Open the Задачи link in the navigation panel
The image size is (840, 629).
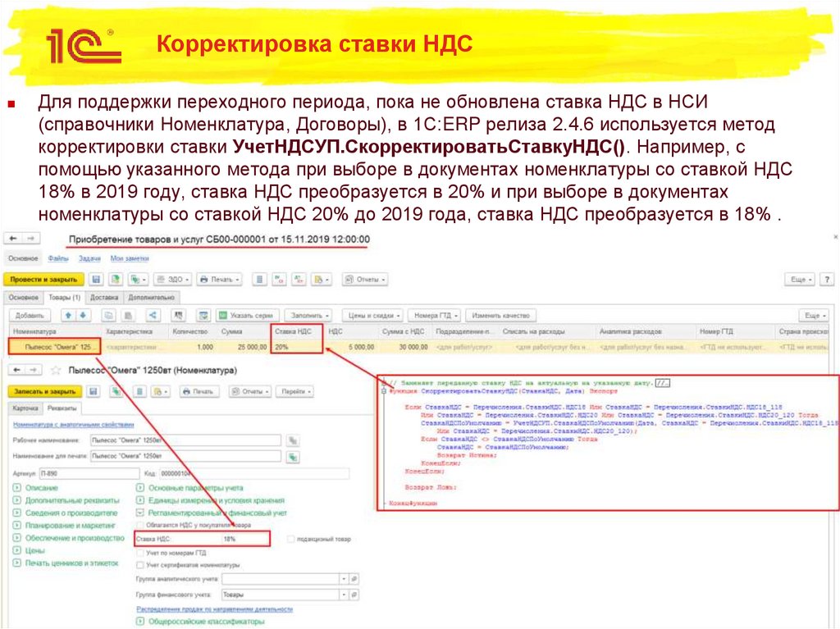[x=89, y=258]
